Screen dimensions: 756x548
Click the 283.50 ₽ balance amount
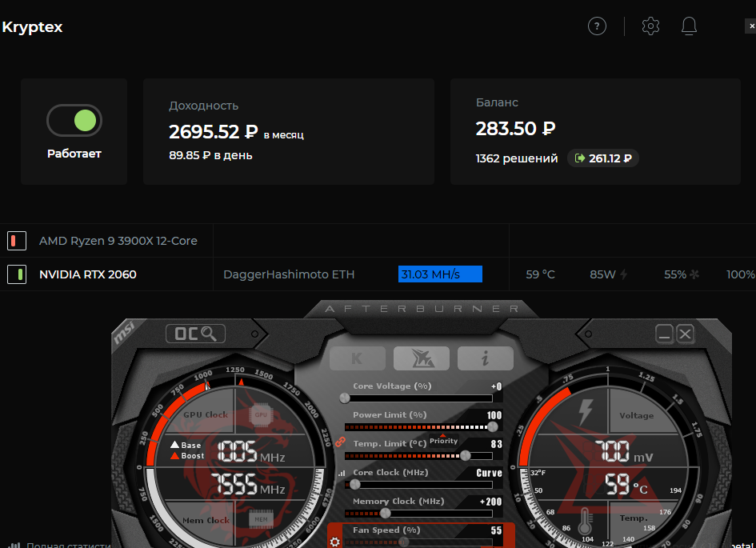tap(515, 128)
